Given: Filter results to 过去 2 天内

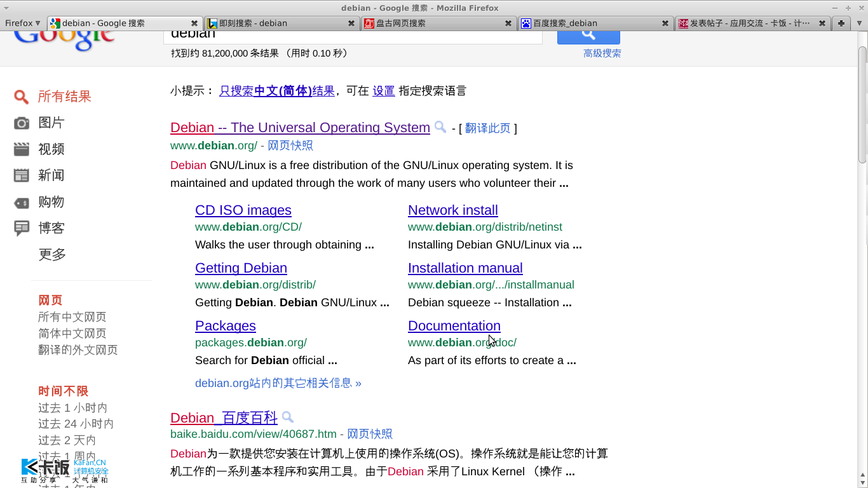Looking at the screenshot, I should [x=67, y=440].
